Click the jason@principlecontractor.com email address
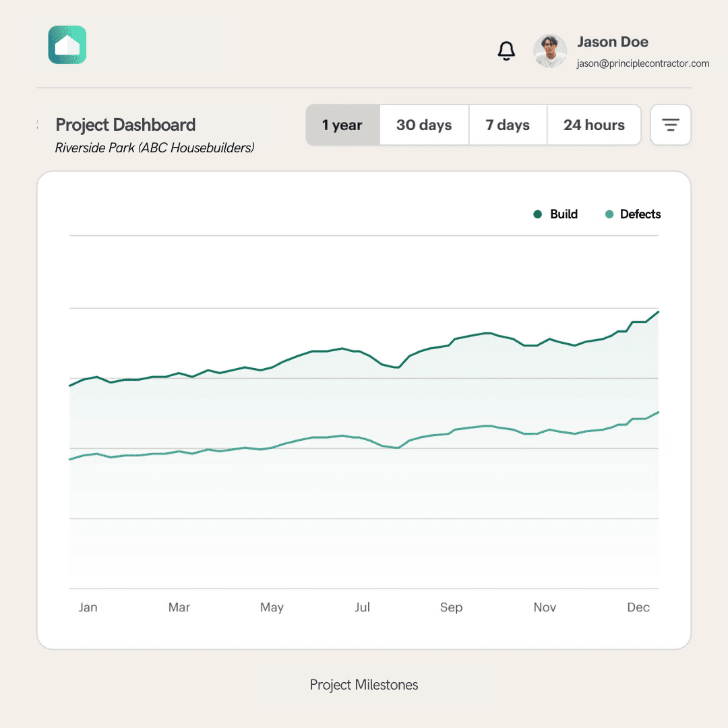The width and height of the screenshot is (728, 728). click(x=643, y=63)
